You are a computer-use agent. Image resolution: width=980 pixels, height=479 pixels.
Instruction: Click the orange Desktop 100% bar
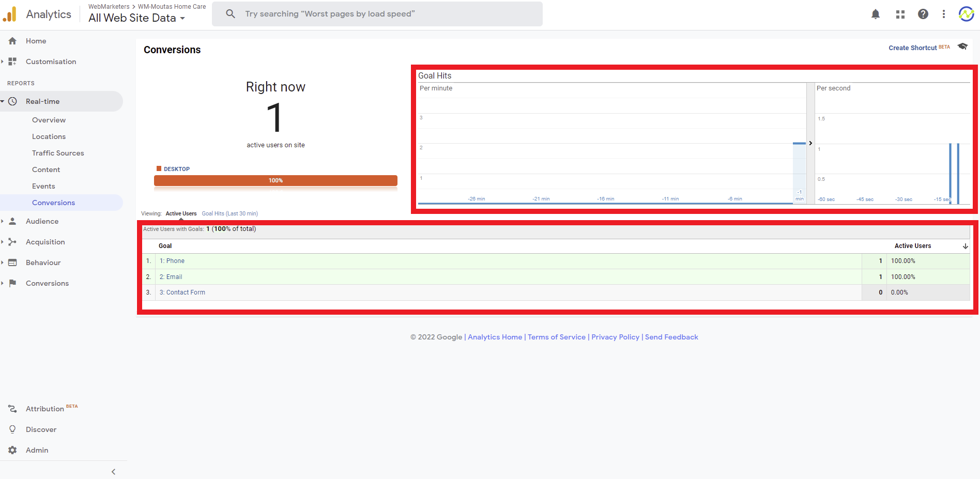pos(275,180)
